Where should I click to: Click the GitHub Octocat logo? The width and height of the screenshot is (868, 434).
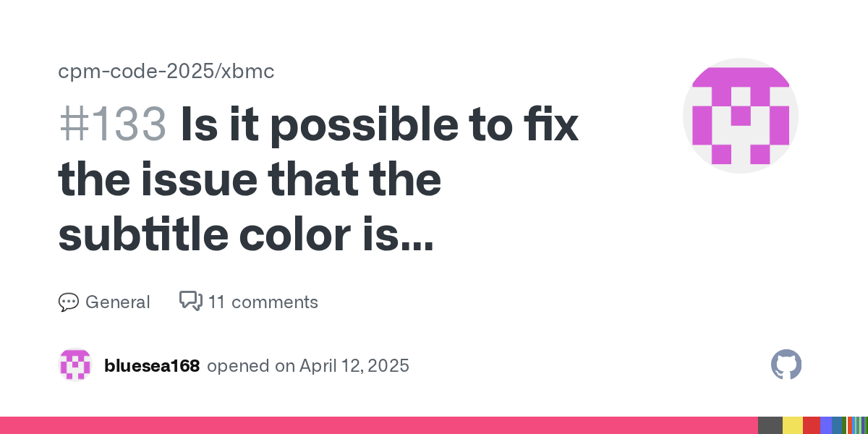pyautogui.click(x=786, y=365)
